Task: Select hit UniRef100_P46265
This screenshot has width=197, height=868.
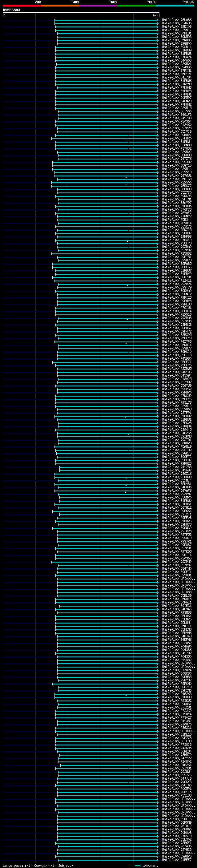Action: (x=177, y=433)
